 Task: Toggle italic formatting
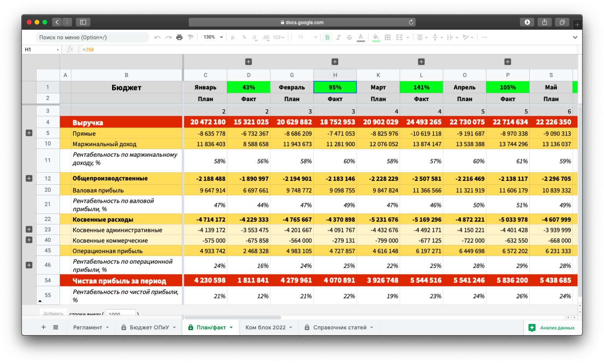338,37
